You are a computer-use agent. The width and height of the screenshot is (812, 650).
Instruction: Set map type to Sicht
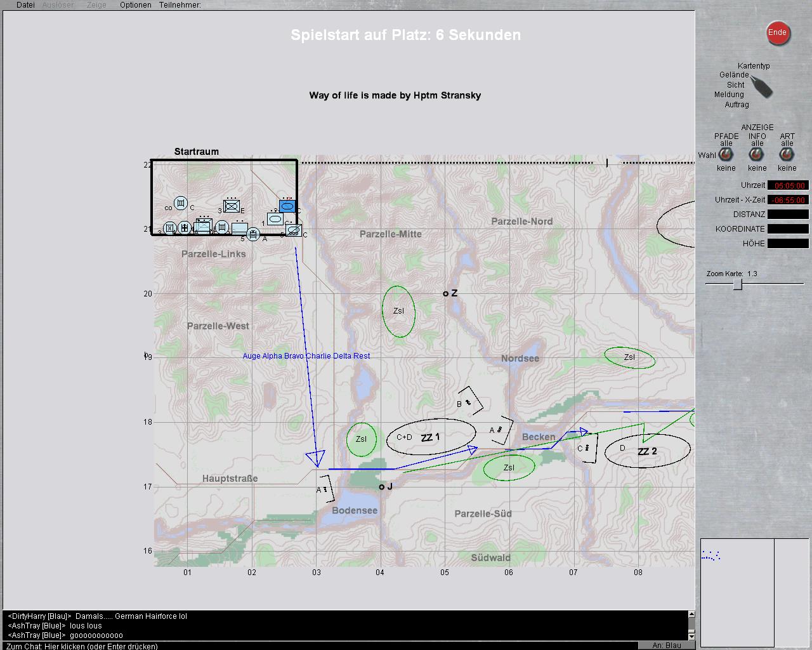pos(735,84)
